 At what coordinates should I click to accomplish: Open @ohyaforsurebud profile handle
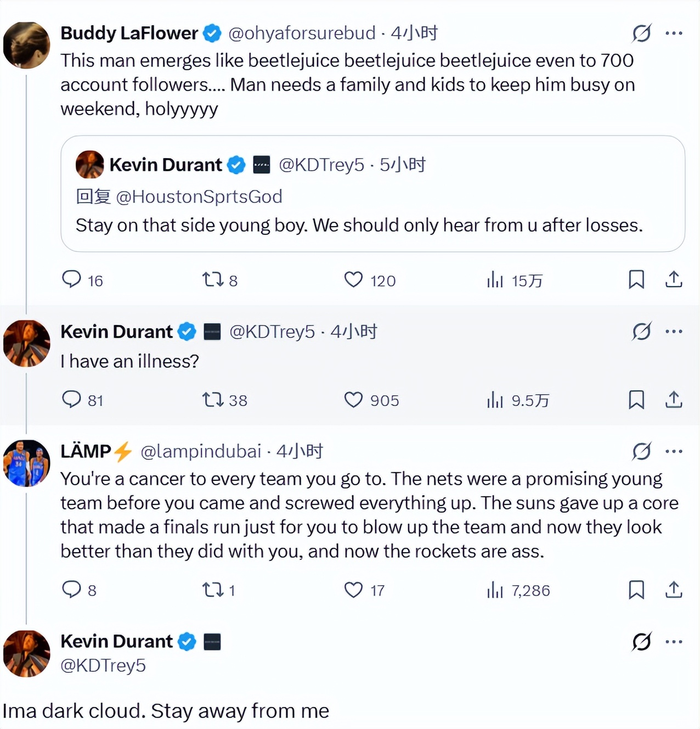pos(302,33)
